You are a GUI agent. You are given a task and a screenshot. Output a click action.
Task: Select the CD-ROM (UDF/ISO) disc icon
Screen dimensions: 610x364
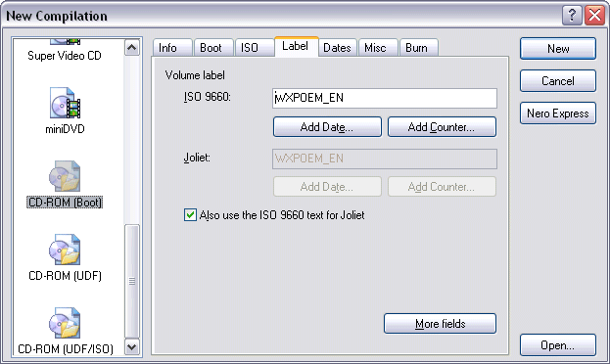[x=65, y=323]
